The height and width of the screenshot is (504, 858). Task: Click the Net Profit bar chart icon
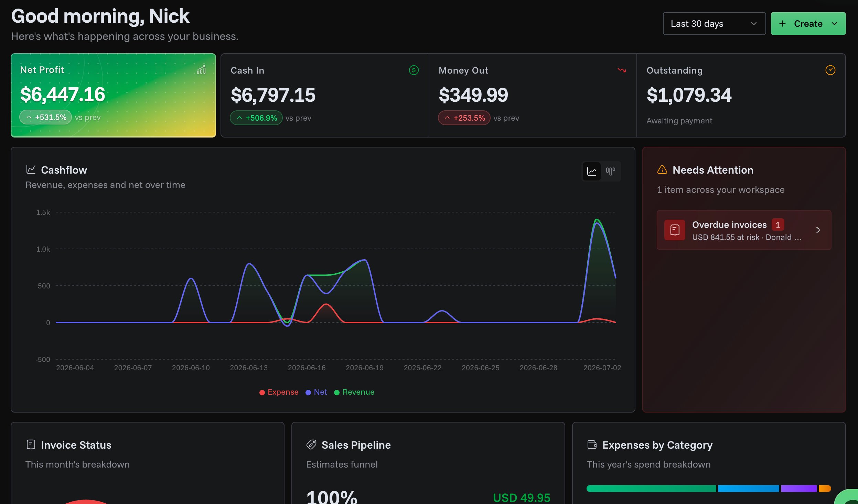coord(201,70)
